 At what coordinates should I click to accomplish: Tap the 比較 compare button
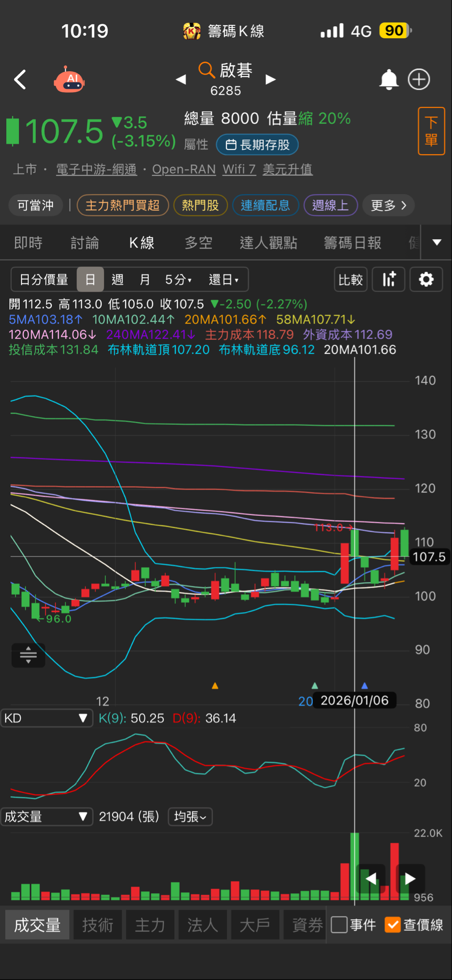coord(350,280)
